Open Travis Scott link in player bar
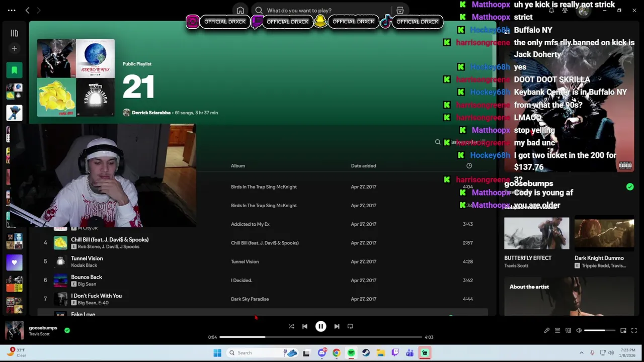The width and height of the screenshot is (644, 362). (x=39, y=334)
